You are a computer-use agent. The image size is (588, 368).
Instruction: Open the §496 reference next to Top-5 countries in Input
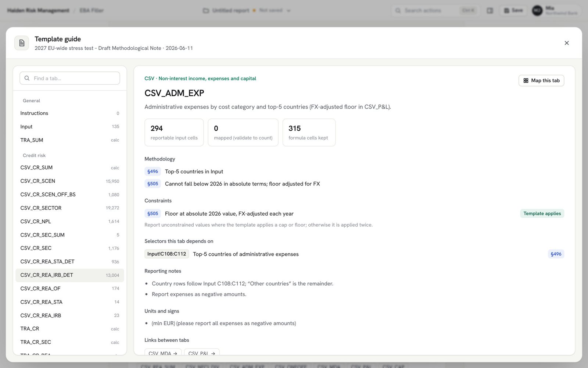(153, 171)
